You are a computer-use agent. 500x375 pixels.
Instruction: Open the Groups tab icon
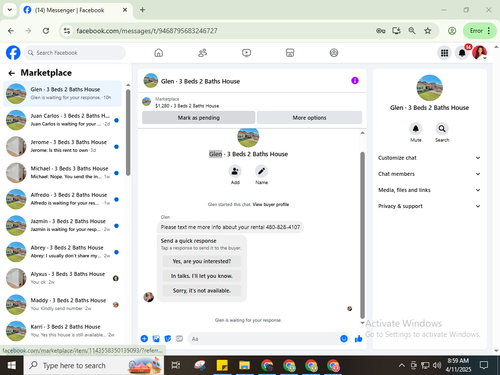tap(334, 53)
